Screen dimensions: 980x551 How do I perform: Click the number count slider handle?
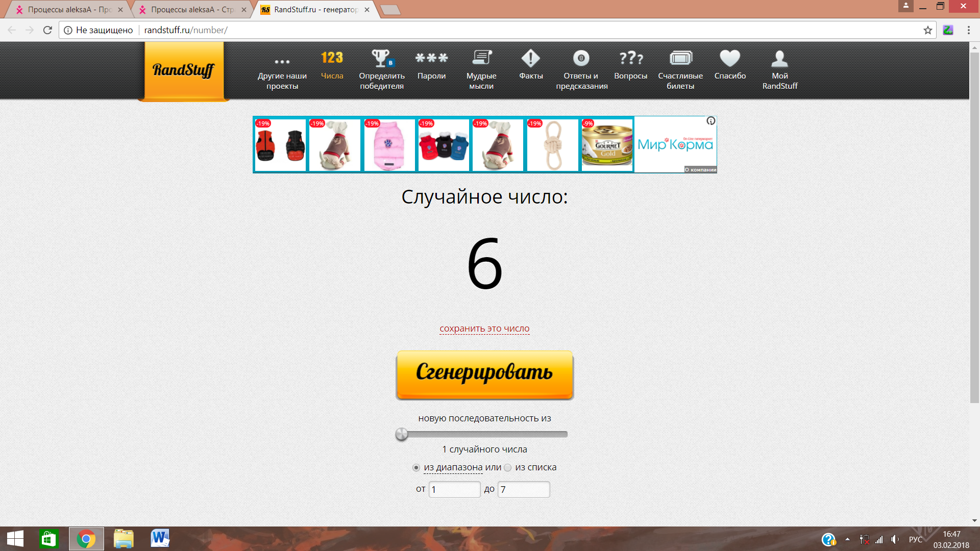(402, 434)
